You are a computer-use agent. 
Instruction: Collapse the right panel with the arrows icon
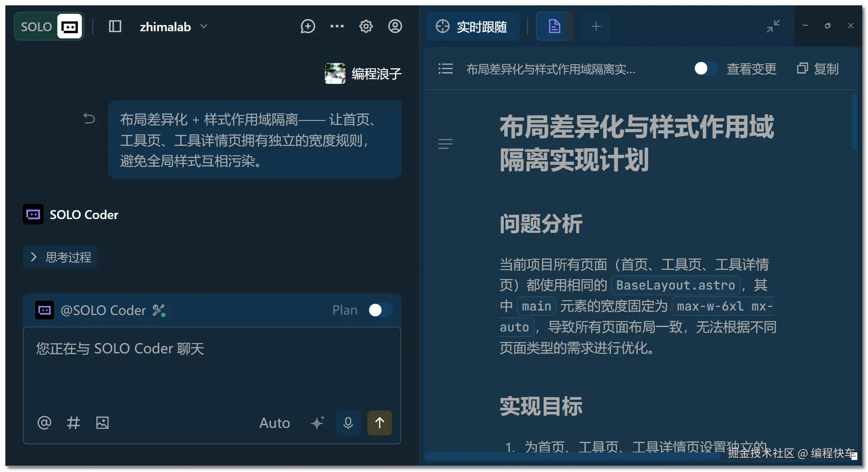(x=773, y=26)
